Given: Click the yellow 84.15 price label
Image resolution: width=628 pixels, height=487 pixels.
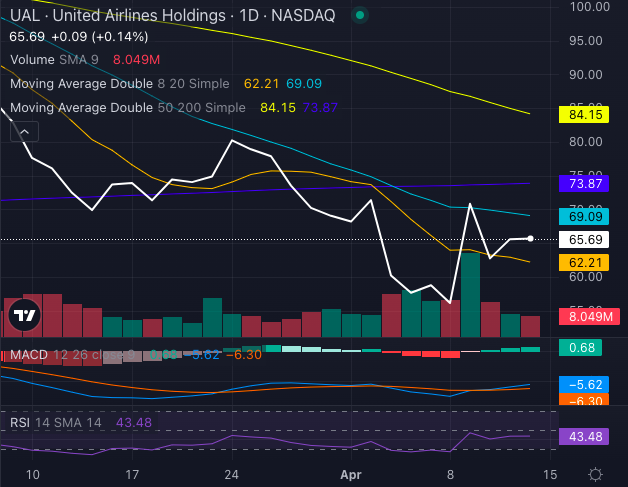Looking at the screenshot, I should [585, 114].
